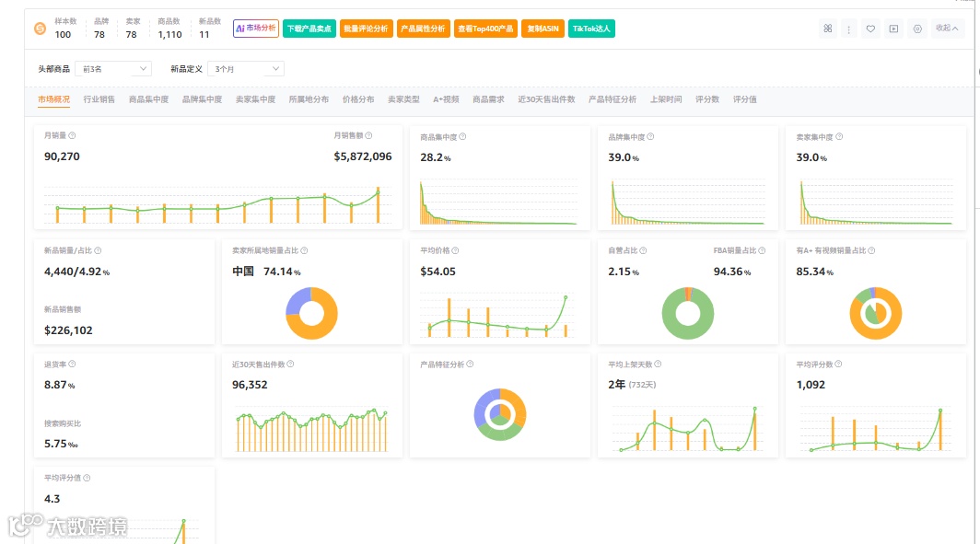The image size is (980, 544).
Task: Click help icon next to 月销售额
Action: [368, 135]
